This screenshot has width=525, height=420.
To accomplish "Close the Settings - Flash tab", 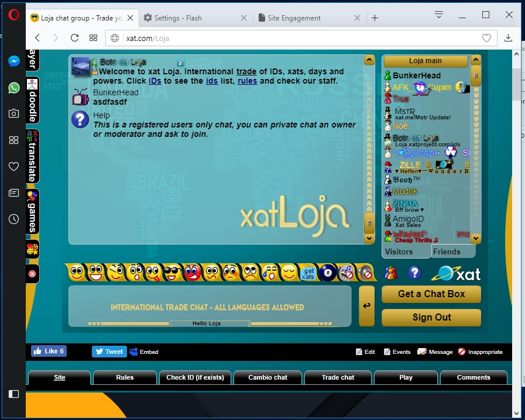I will point(243,18).
